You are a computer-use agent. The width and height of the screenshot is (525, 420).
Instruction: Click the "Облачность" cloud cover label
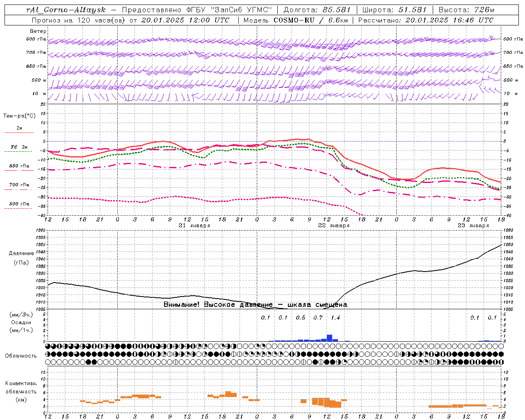tap(21, 356)
